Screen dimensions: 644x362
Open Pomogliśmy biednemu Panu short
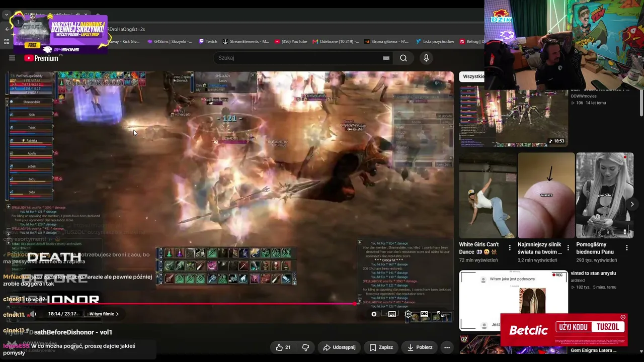[x=605, y=195]
